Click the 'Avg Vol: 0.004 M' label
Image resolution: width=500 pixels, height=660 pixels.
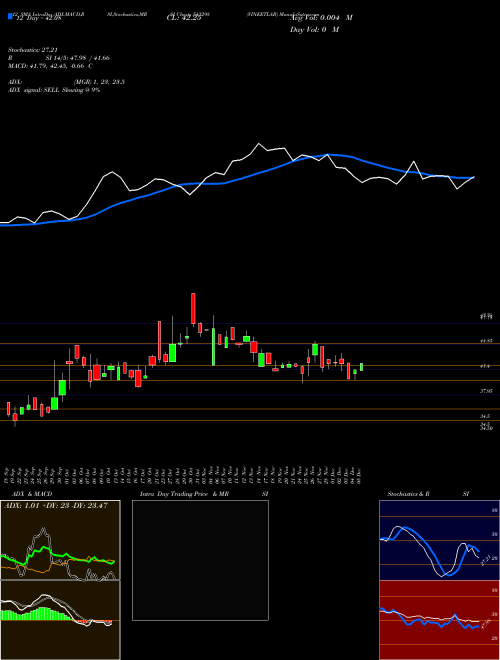[x=321, y=18]
